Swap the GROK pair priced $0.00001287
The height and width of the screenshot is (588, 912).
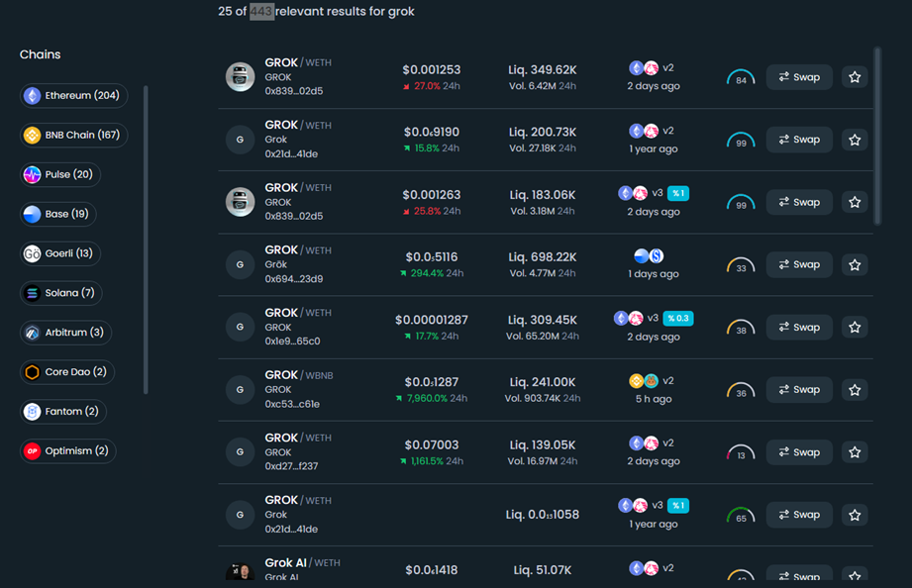pos(799,327)
